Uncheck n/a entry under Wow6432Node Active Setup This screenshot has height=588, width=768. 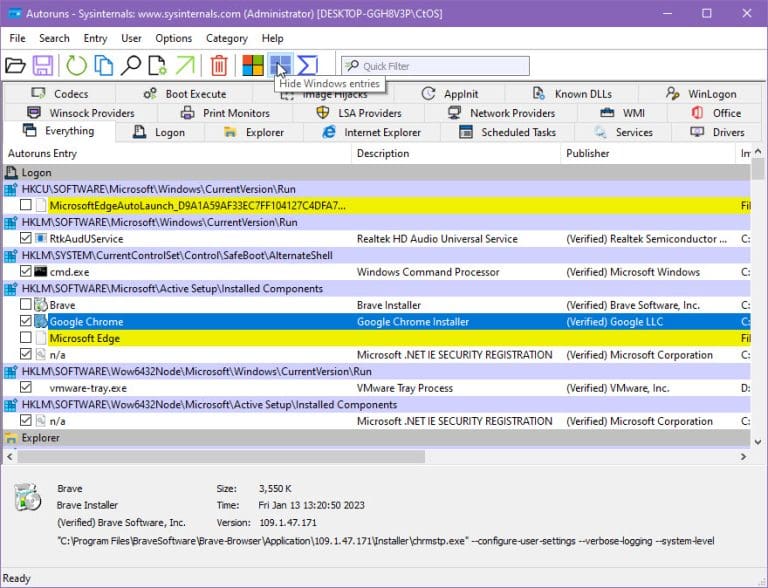[26, 421]
